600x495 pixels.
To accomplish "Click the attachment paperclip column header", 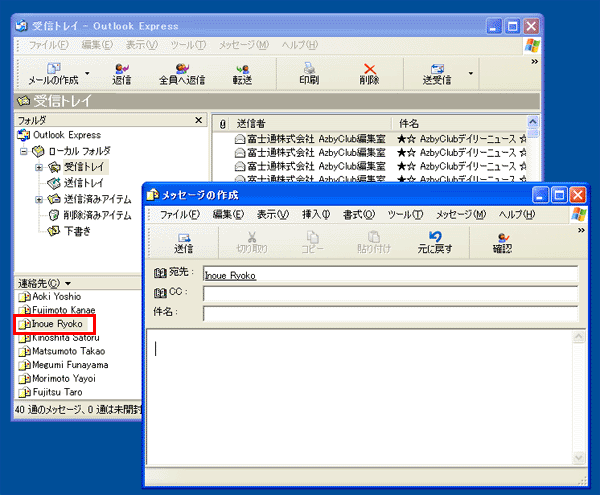I will pyautogui.click(x=222, y=124).
